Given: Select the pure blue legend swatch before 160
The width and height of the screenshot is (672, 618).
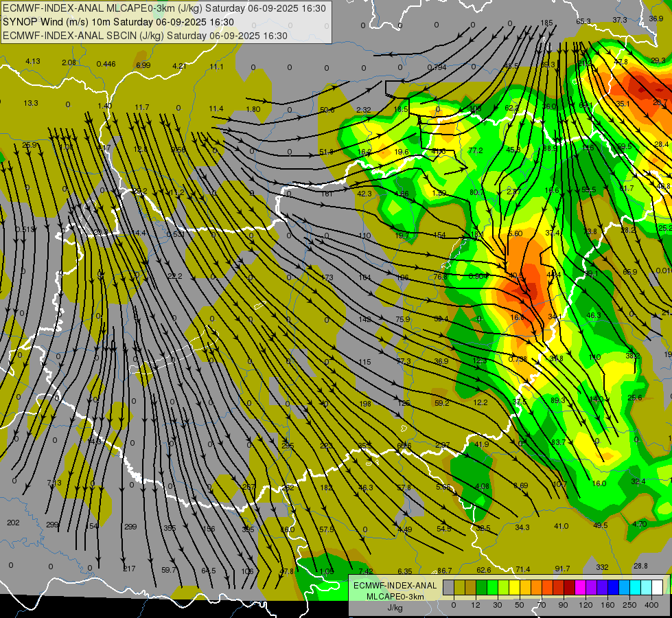Looking at the screenshot, I should pyautogui.click(x=613, y=587).
